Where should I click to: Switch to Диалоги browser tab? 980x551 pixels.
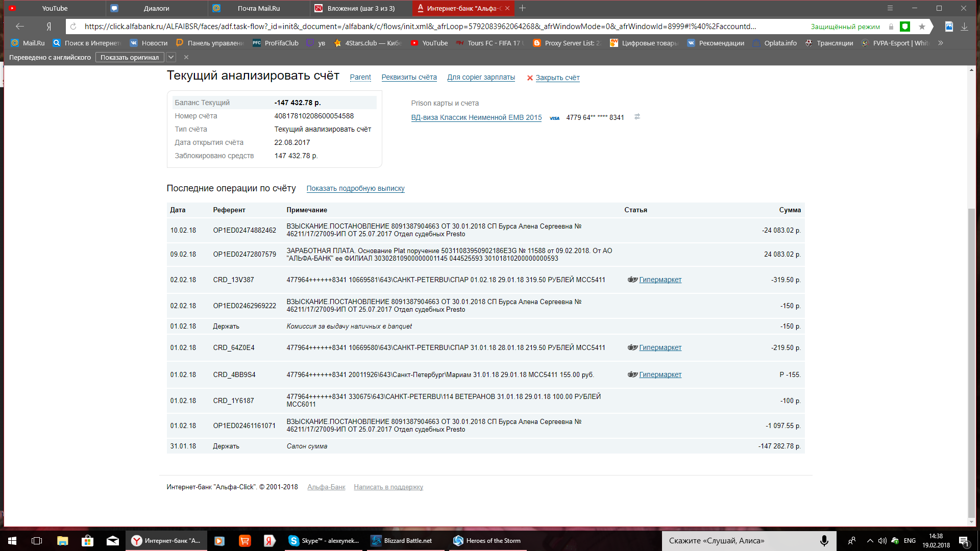(x=156, y=8)
